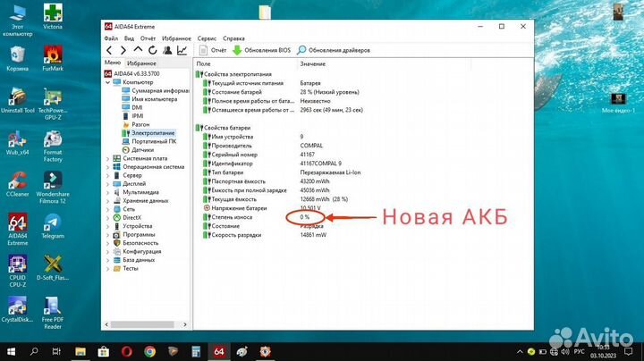Open the Справка menu

233,38
